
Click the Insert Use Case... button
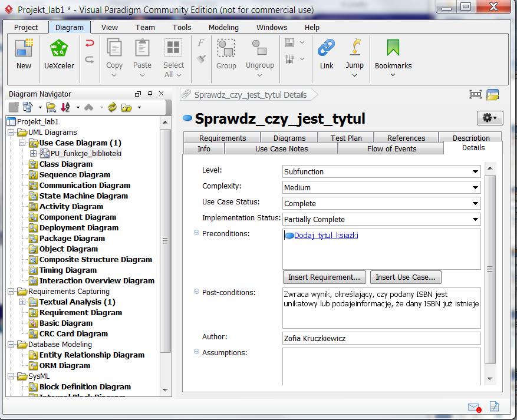pos(406,277)
